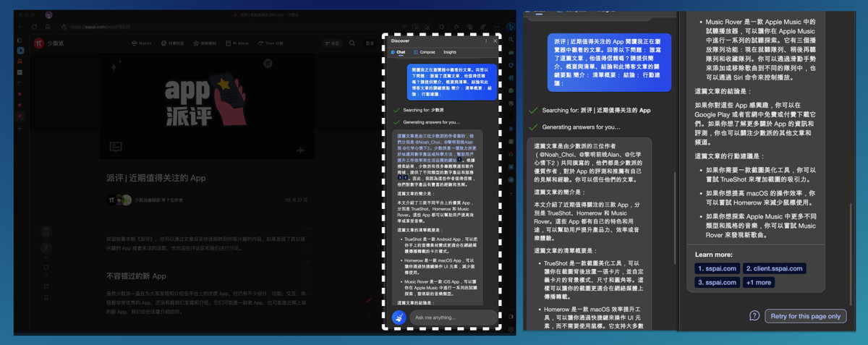This screenshot has width=868, height=345.
Task: Switch to the Compose tab
Action: pos(425,53)
